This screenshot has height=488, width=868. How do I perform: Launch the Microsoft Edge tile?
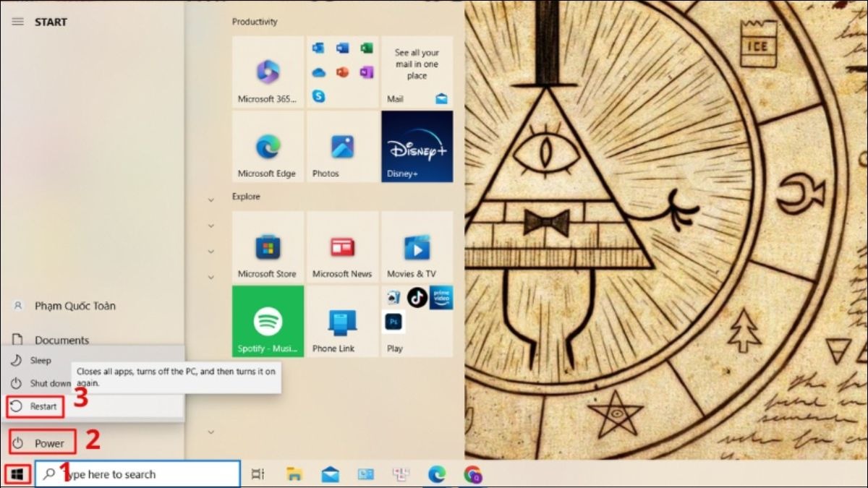click(x=268, y=146)
